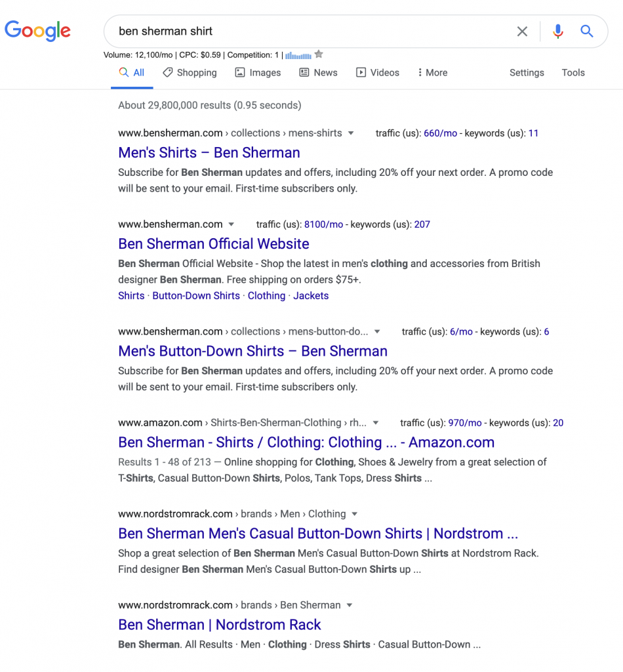Open Settings in the search toolbar
623x672 pixels.
527,73
